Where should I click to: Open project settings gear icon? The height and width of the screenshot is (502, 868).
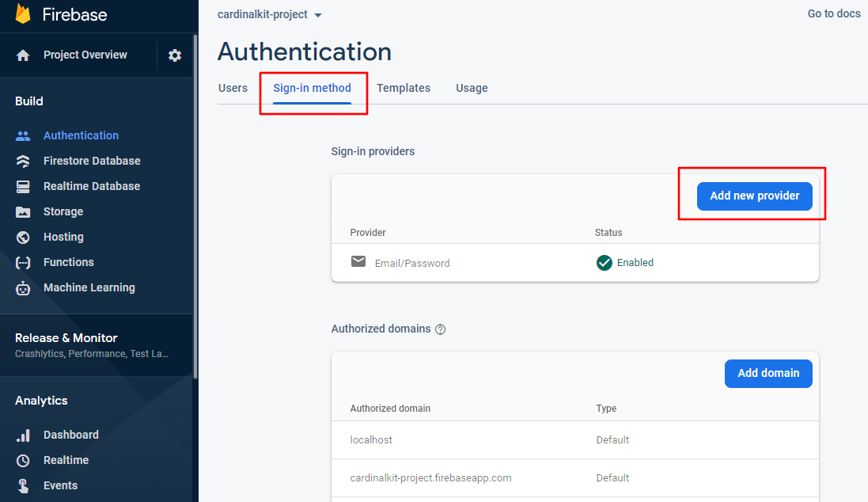click(x=175, y=55)
